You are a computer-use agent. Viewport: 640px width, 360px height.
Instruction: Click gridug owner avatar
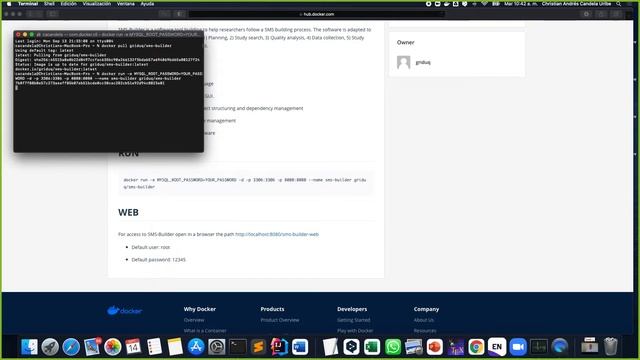403,62
